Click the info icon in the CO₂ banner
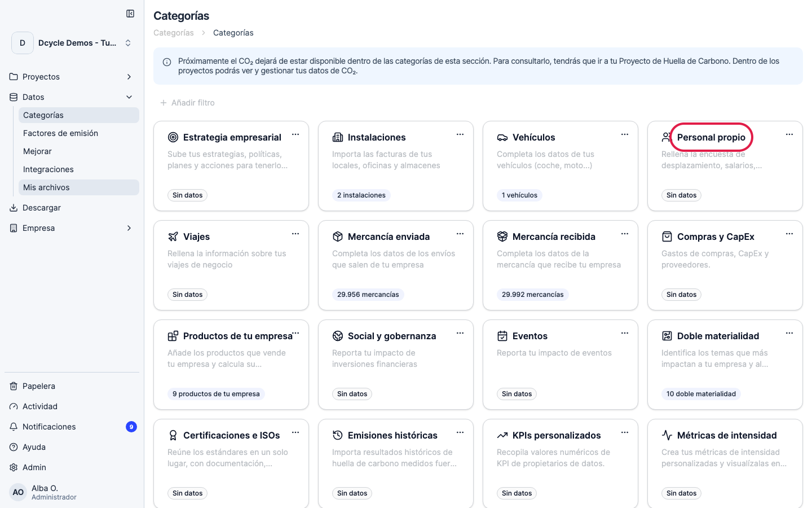812x508 pixels. [x=167, y=62]
